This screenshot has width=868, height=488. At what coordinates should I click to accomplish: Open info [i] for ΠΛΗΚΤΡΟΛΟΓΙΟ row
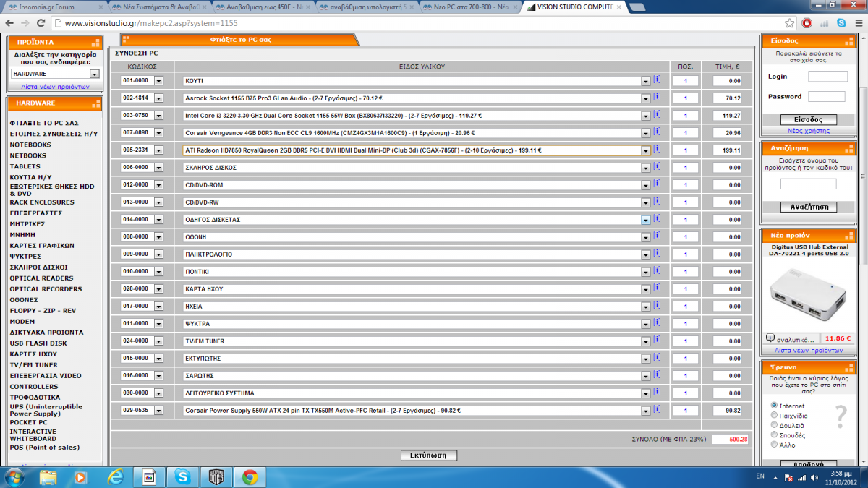coord(657,253)
